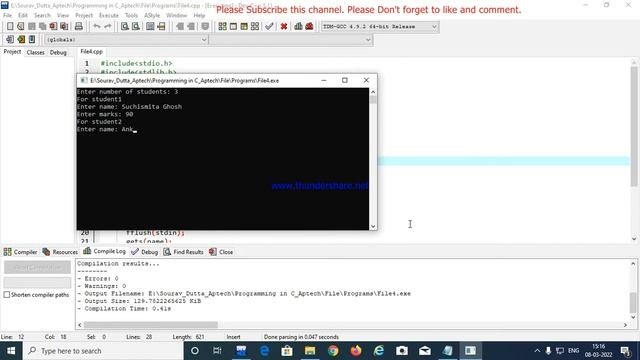Screen dimensions: 640x360
Task: Click the Find magnifier toolbar icon
Action: pyautogui.click(x=124, y=27)
